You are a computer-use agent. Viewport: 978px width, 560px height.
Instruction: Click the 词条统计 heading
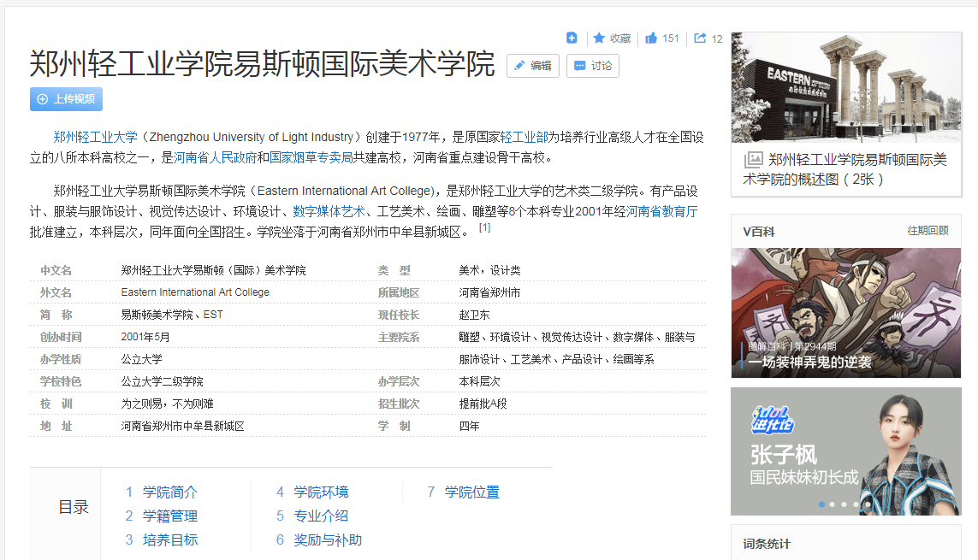[767, 544]
